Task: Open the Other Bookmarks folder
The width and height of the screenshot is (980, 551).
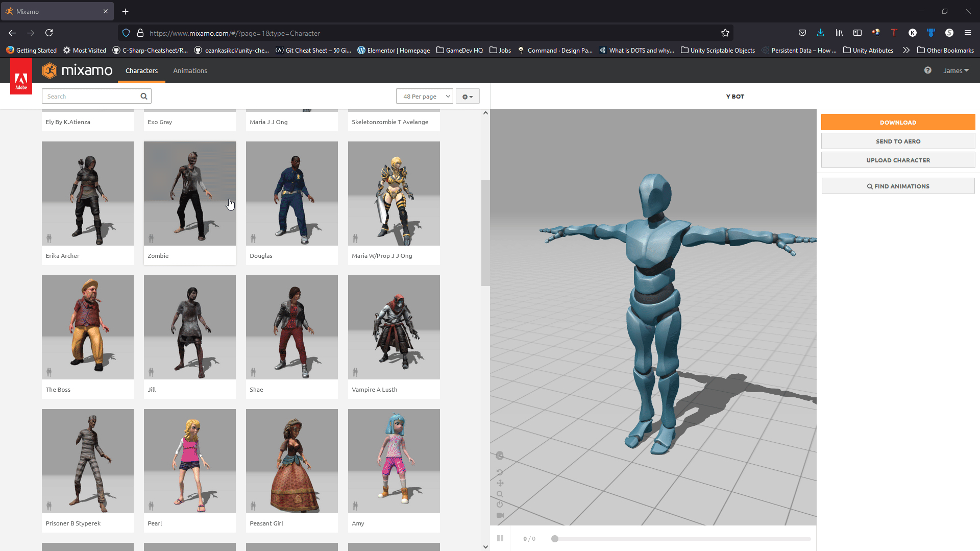Action: [945, 50]
